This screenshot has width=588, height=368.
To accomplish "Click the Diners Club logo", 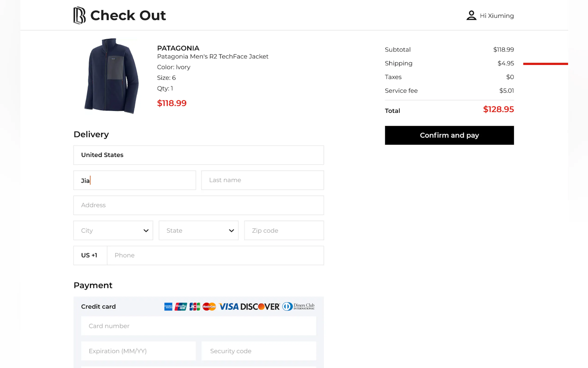I will click(298, 306).
